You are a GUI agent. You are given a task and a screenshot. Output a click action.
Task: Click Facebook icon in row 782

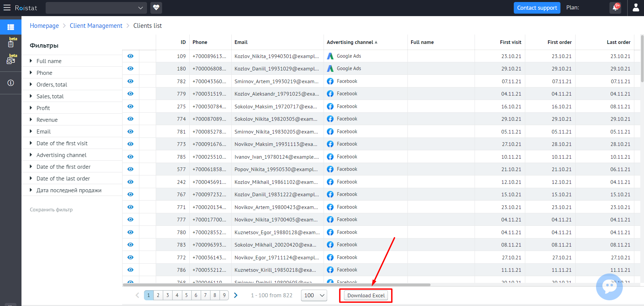coord(330,81)
